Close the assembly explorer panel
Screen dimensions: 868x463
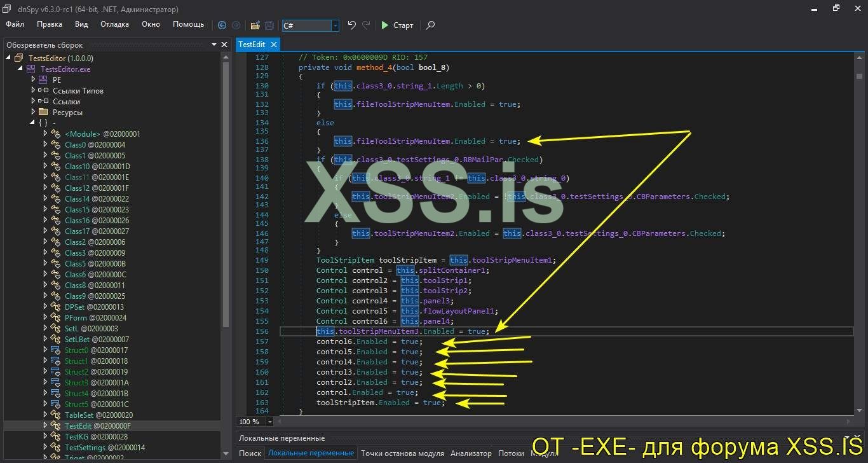point(224,45)
